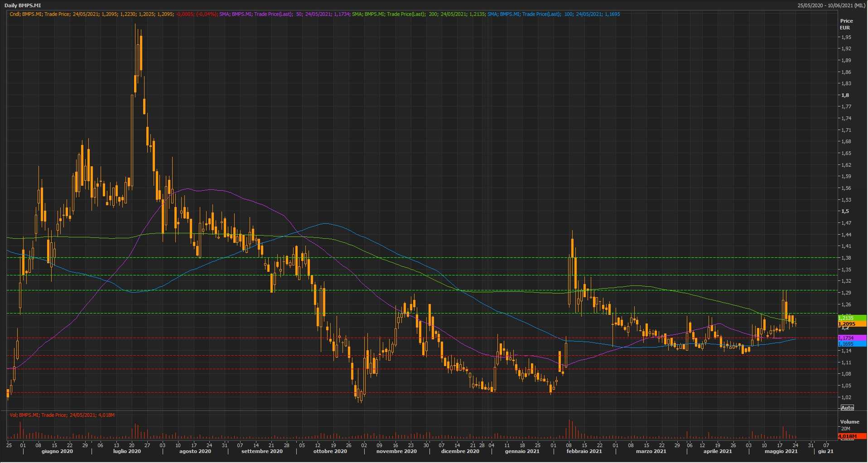Select the green 1,2135 SMA 200 price tag
The image size is (868, 463).
(851, 318)
